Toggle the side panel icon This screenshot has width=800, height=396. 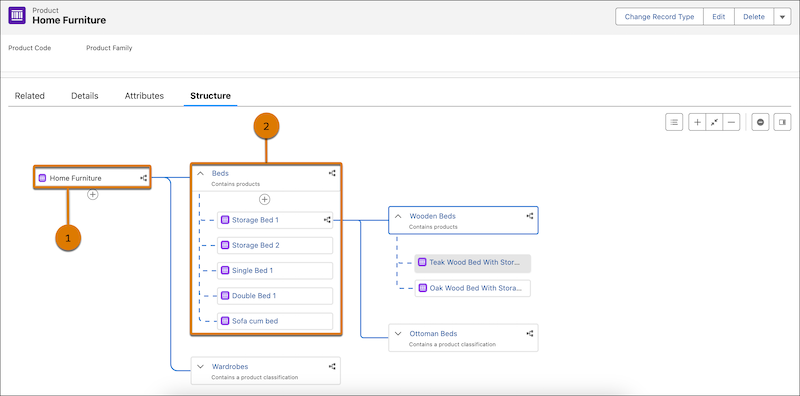782,122
